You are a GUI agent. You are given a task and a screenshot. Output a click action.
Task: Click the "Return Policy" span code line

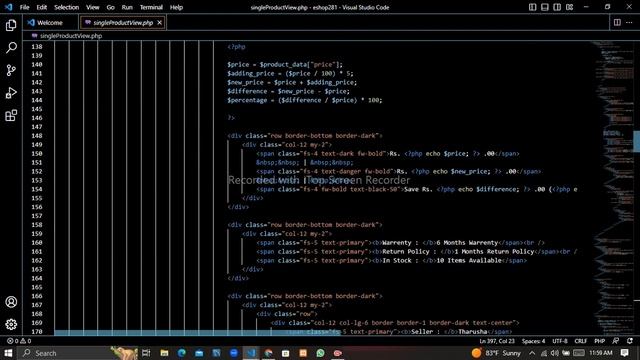pos(416,251)
